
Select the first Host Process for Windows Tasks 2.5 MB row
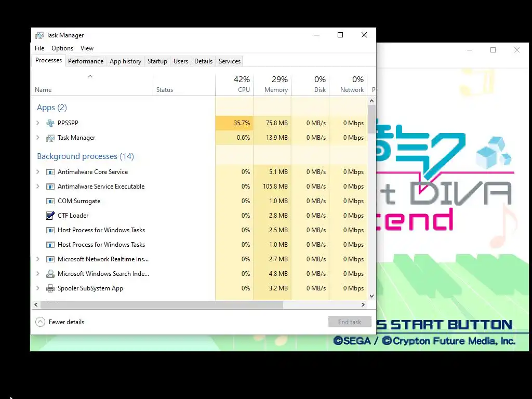[x=199, y=230]
